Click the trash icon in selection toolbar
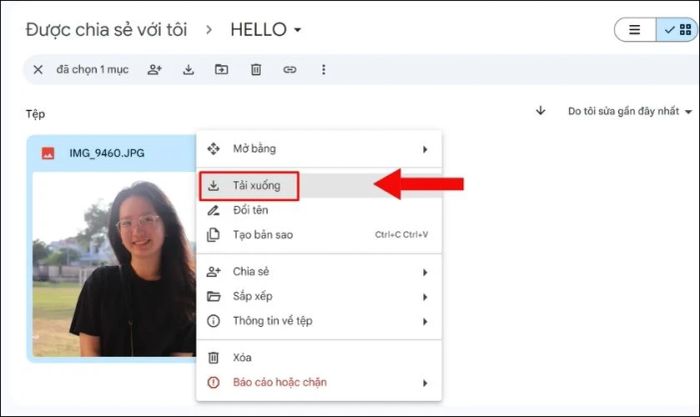 pos(256,70)
